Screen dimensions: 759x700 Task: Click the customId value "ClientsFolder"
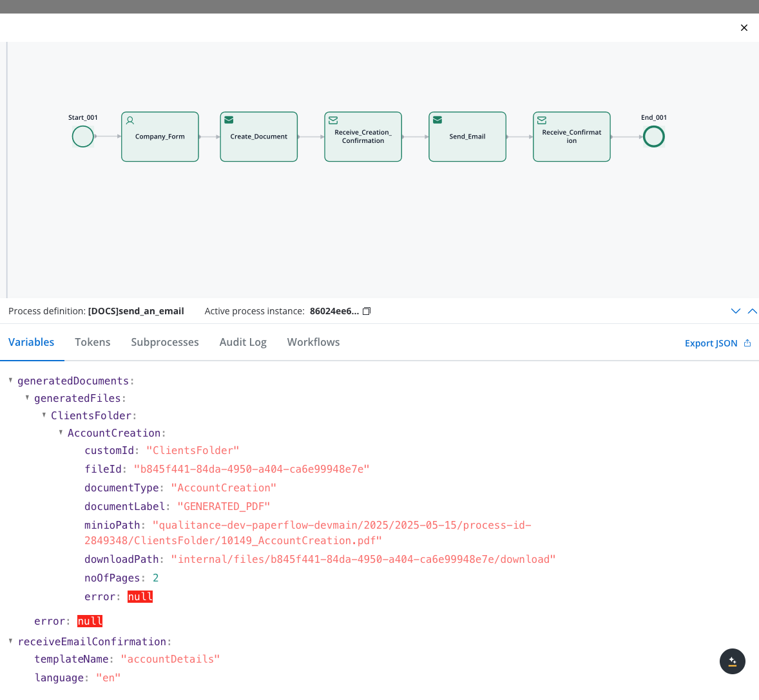[193, 450]
